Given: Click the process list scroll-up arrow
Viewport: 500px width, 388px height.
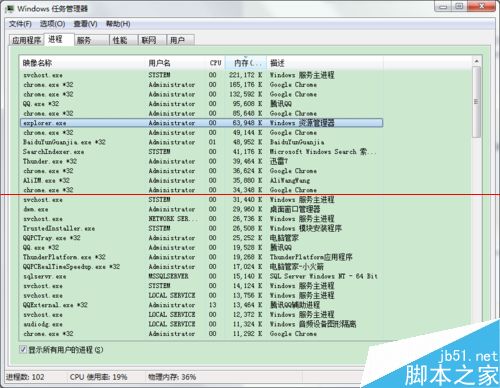Looking at the screenshot, I should tap(477, 61).
